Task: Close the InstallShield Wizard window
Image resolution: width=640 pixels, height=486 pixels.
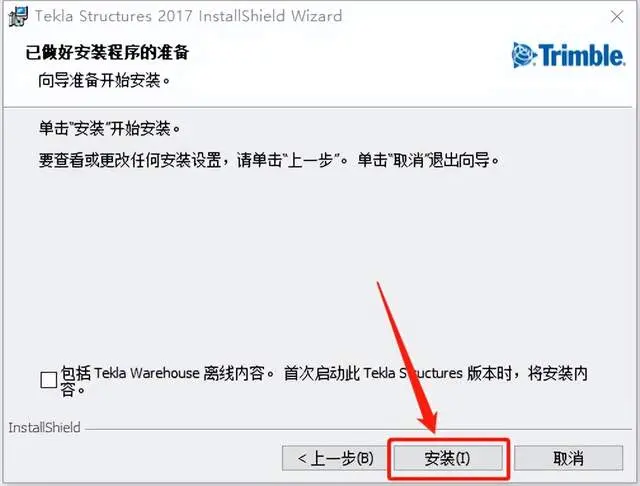Action: (617, 17)
